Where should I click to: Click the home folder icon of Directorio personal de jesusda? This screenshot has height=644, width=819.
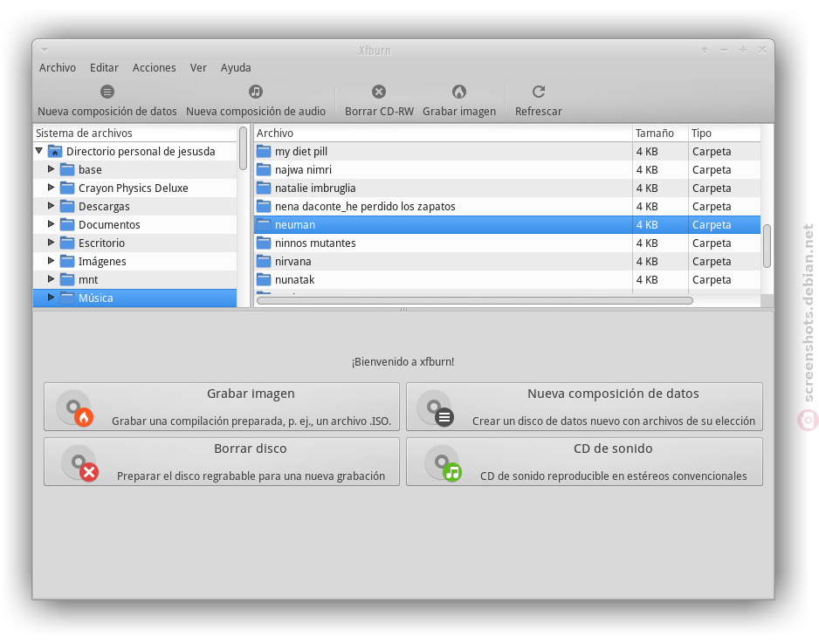click(55, 151)
